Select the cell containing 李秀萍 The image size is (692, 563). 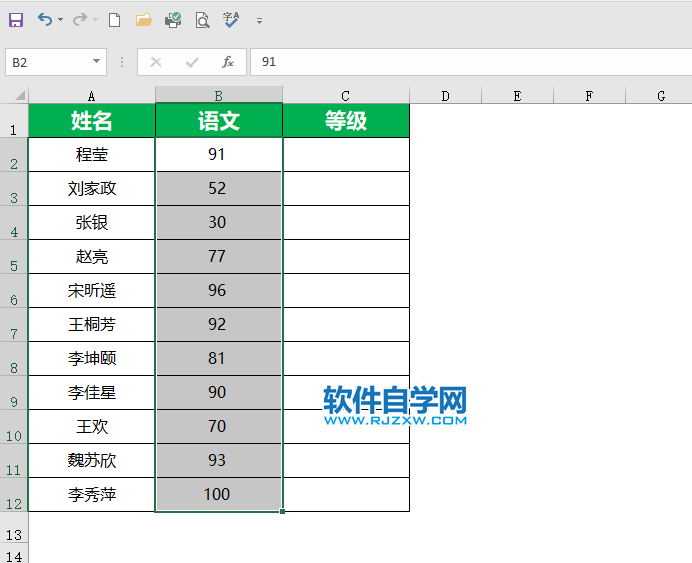coord(92,494)
